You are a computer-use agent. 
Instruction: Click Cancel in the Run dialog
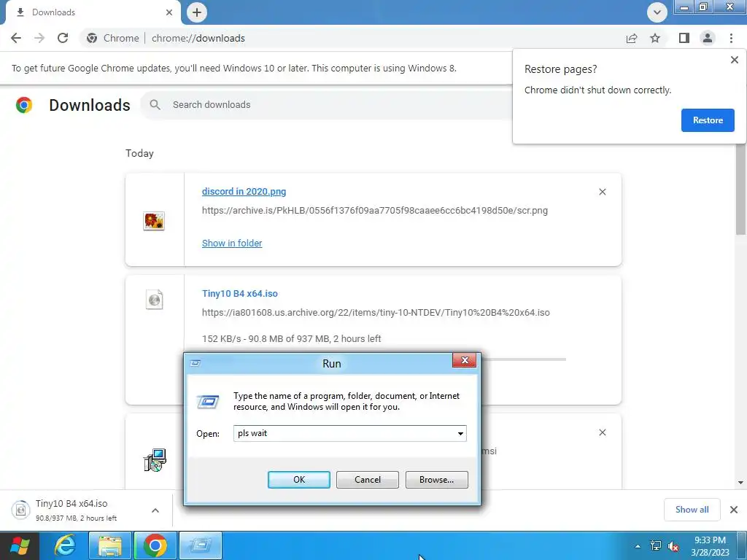click(368, 480)
